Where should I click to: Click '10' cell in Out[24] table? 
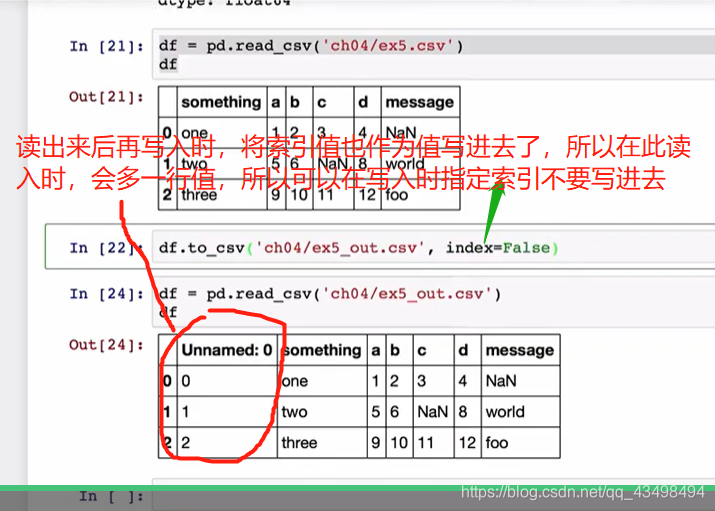[x=399, y=443]
